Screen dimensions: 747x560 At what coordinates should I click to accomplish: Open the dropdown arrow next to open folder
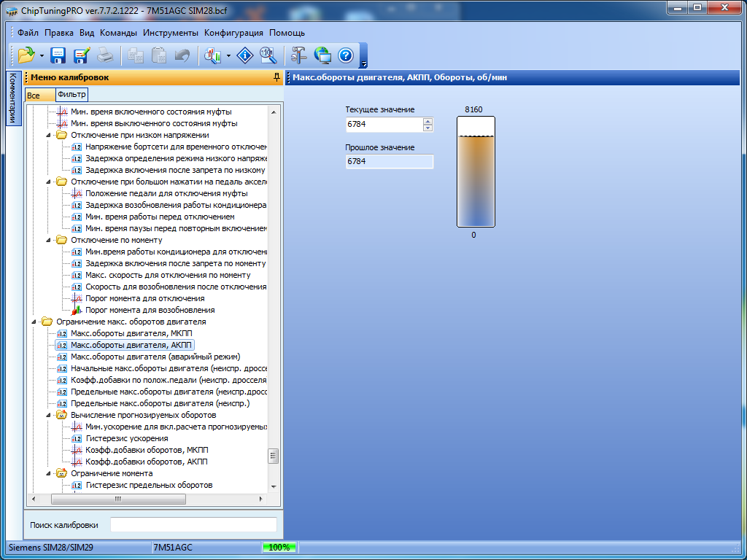42,55
